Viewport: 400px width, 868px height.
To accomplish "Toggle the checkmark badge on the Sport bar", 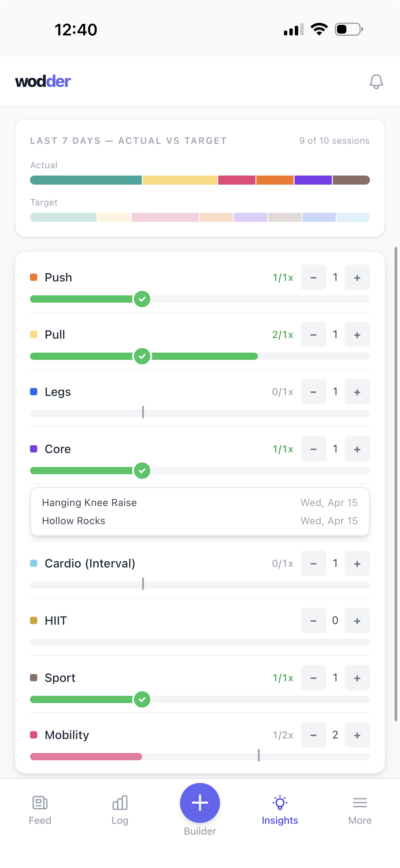I will click(142, 699).
